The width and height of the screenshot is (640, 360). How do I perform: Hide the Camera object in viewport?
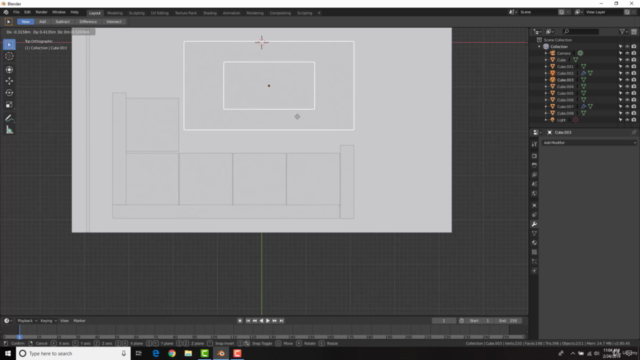point(627,53)
